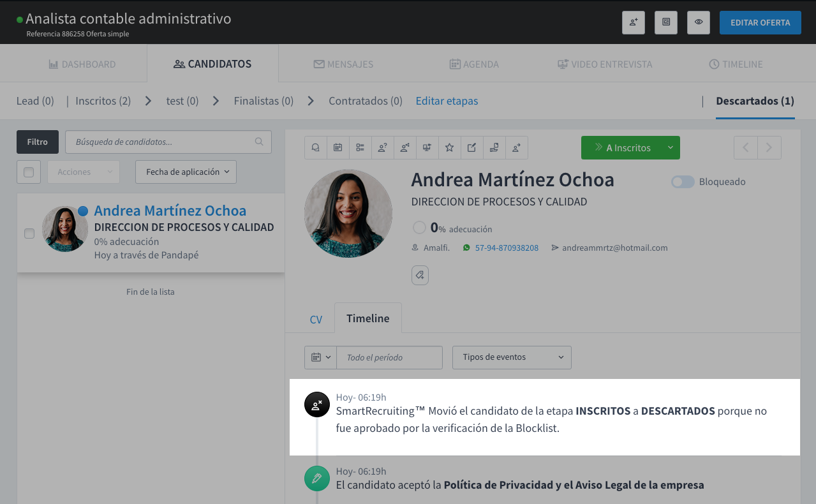Toggle the Bloqueado switch
Viewport: 816px width, 504px height.
[682, 182]
